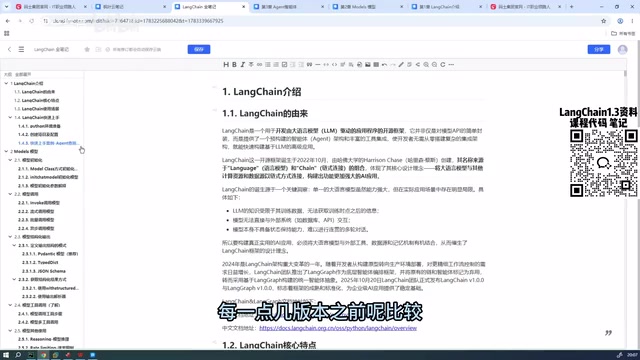Open Chrome from the Windows taskbar

pyautogui.click(x=43, y=355)
